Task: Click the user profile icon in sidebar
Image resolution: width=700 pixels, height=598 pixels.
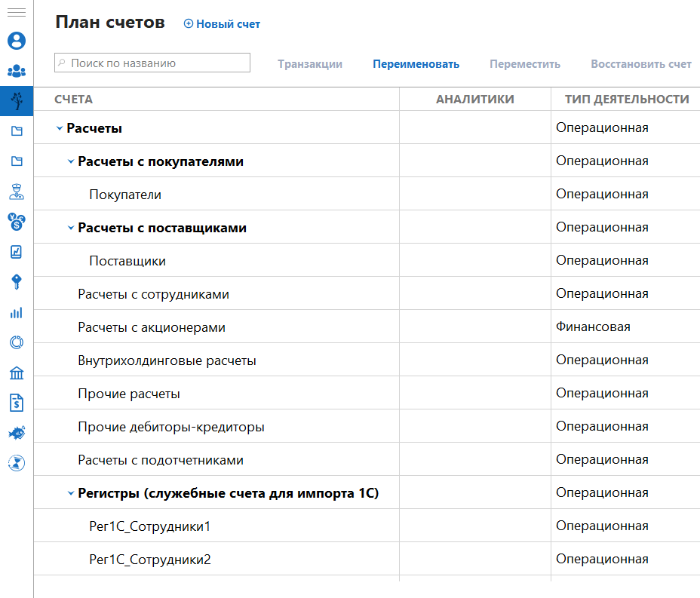Action: pos(16,41)
